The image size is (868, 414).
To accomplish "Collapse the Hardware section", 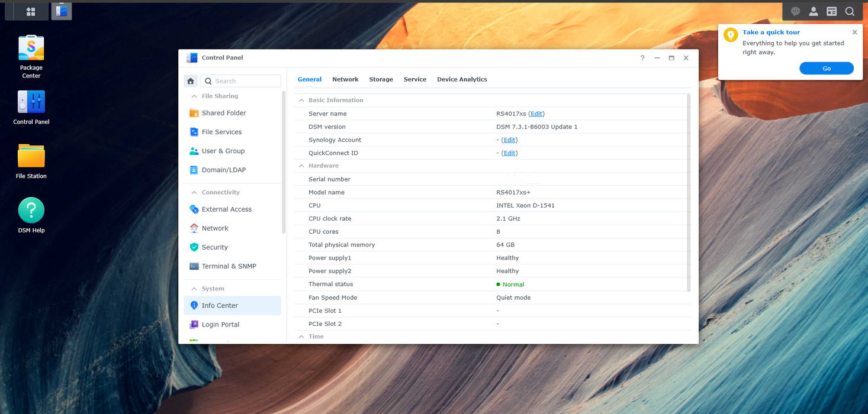I will click(x=301, y=166).
